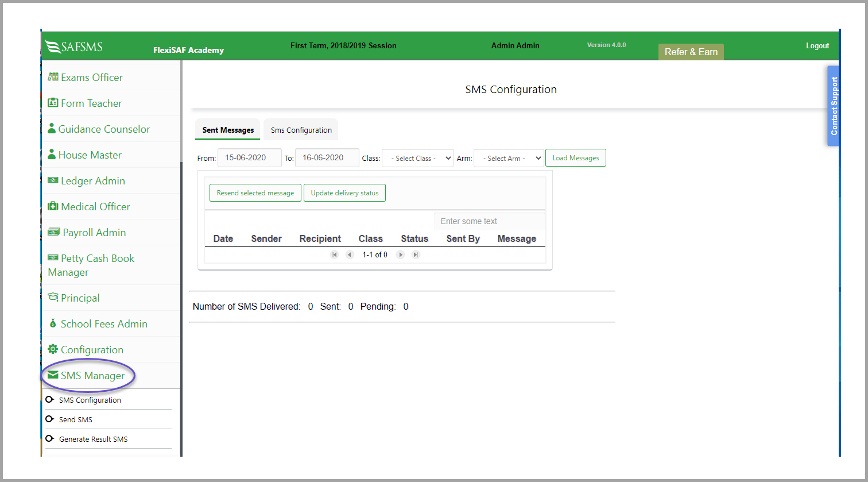Open SMS Configuration submenu link
This screenshot has height=482, width=868.
pos(90,400)
